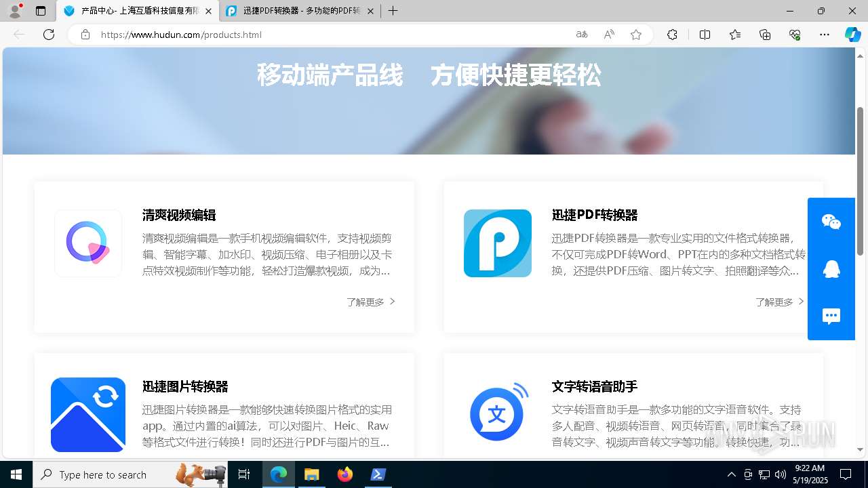Show hidden system tray icons
Image resolution: width=868 pixels, height=488 pixels.
(x=731, y=474)
